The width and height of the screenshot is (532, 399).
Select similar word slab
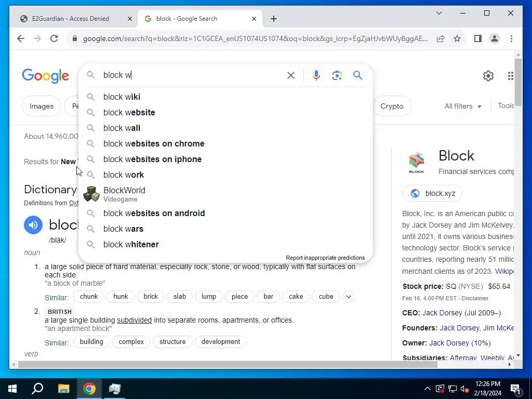[x=179, y=297]
